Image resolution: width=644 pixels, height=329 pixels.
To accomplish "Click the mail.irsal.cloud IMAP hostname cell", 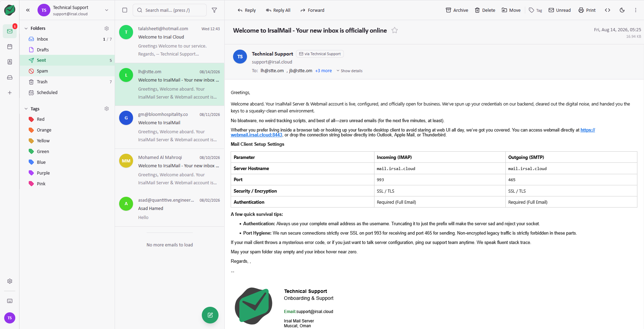I will (440, 169).
